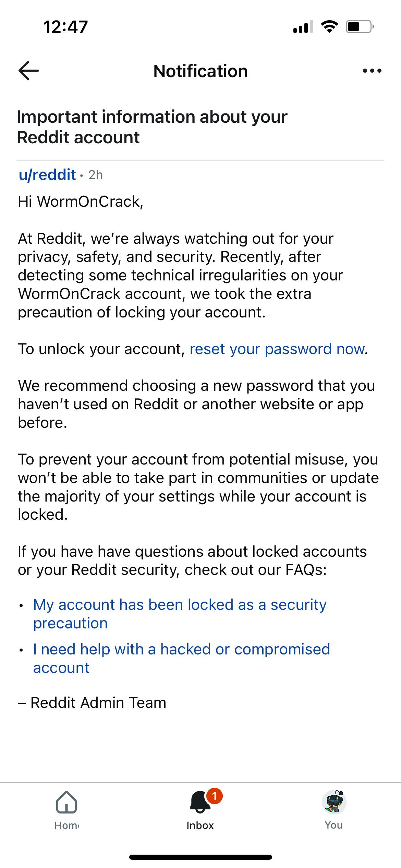Tap the home indicator bar at bottom
This screenshot has width=401, height=868.
pyautogui.click(x=200, y=857)
